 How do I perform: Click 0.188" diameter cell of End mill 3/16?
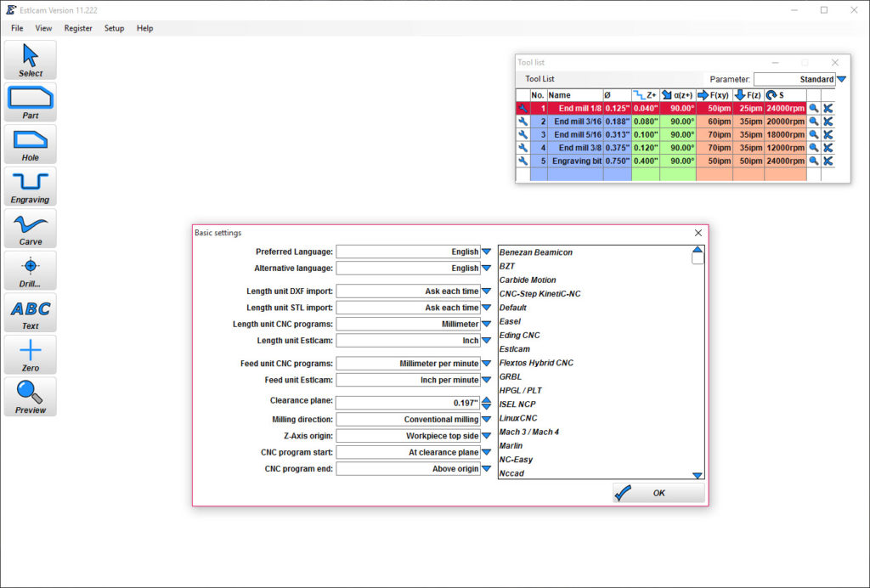pos(617,122)
